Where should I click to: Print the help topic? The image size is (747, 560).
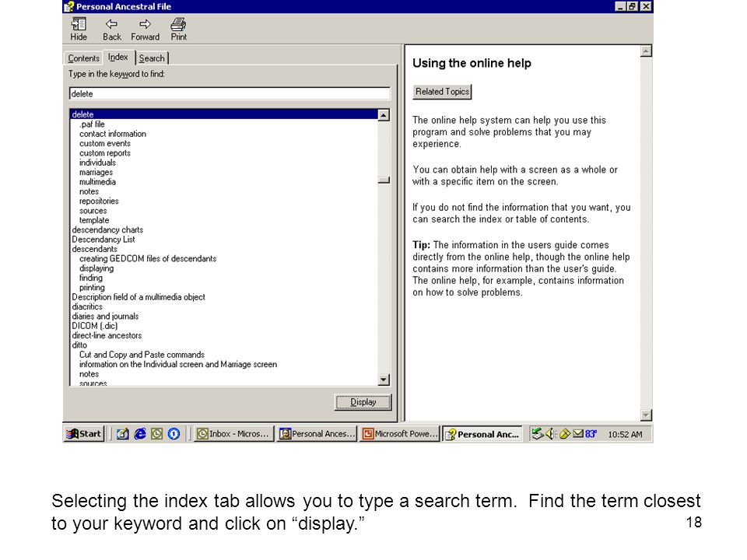[179, 30]
